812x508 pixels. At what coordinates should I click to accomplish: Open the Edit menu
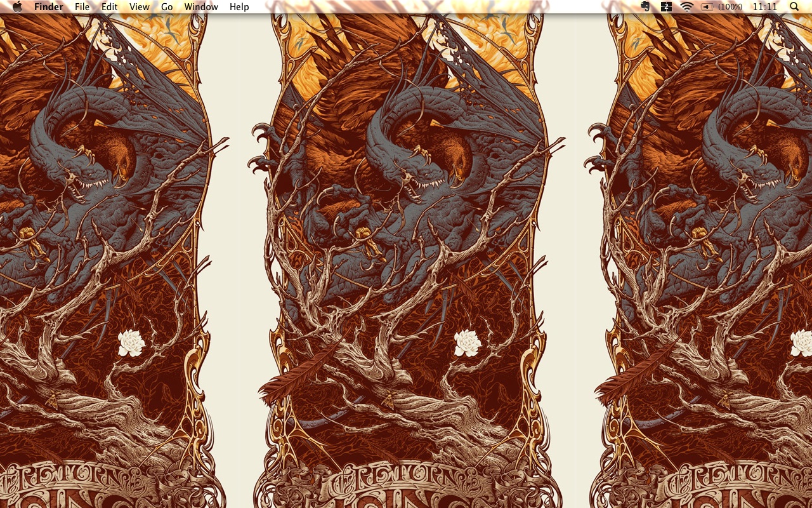point(110,7)
